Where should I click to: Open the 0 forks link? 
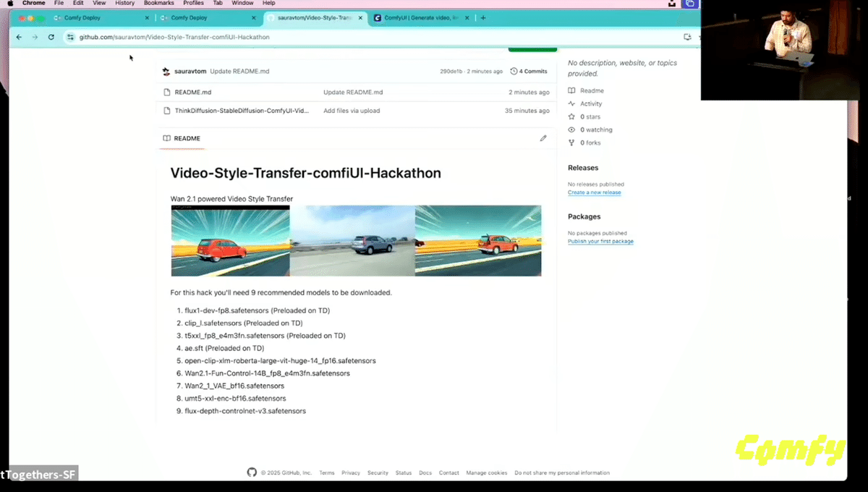tap(590, 143)
